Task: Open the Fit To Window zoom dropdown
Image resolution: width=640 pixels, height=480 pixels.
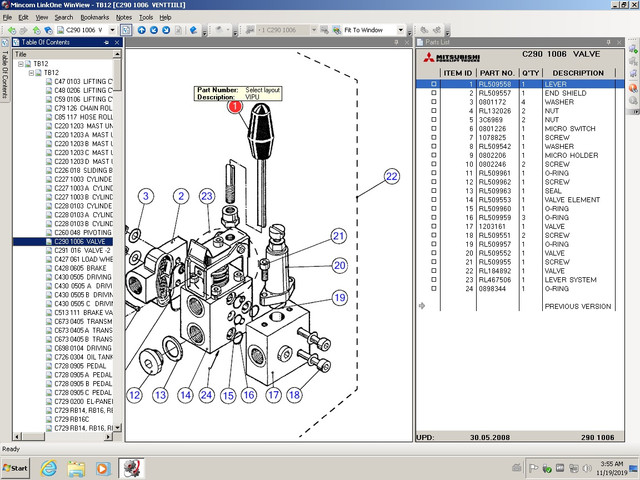Action: 400,30
